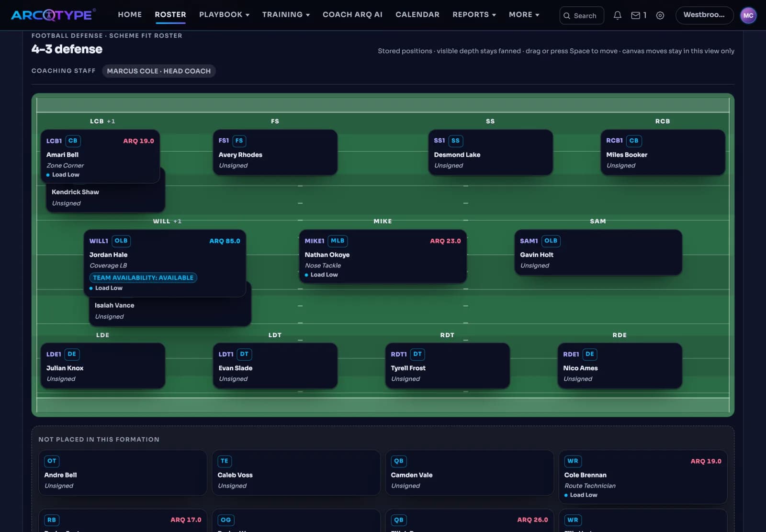
Task: Click 'Zone Corner' role text
Action: click(x=65, y=166)
